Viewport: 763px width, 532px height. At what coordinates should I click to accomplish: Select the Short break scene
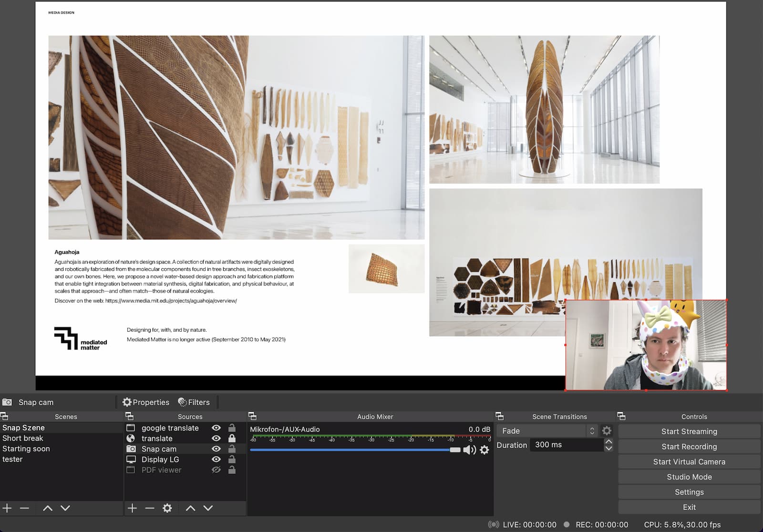point(62,438)
